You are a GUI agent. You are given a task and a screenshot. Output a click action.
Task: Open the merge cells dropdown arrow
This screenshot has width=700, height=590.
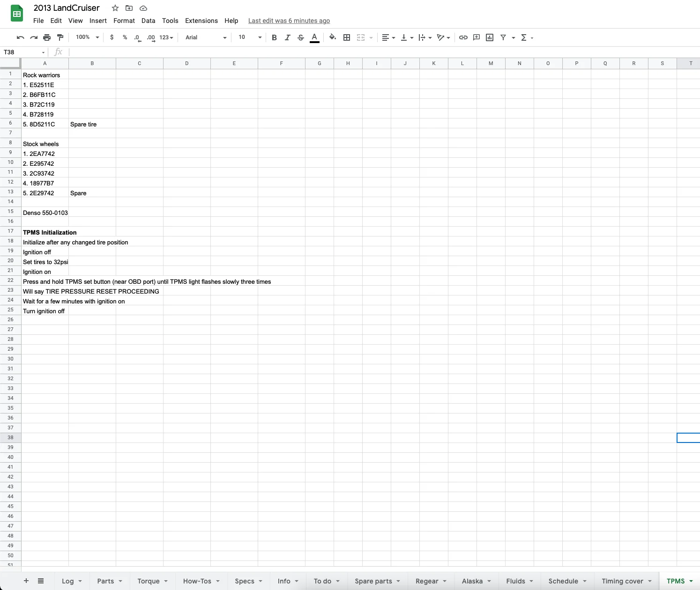[x=371, y=38]
